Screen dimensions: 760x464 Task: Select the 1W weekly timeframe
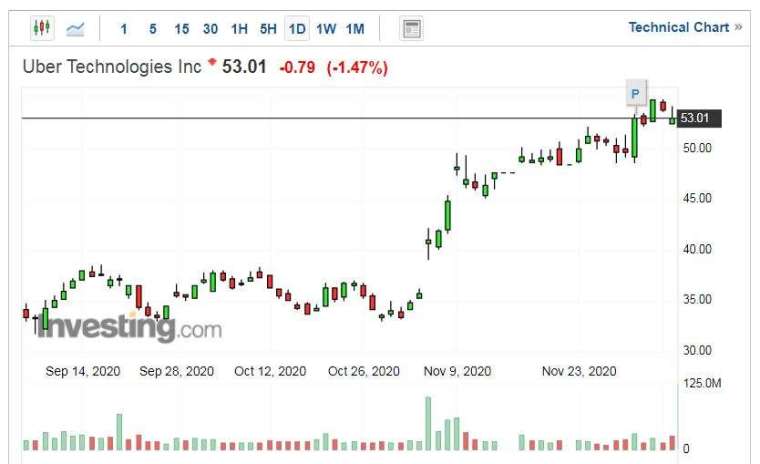[326, 29]
